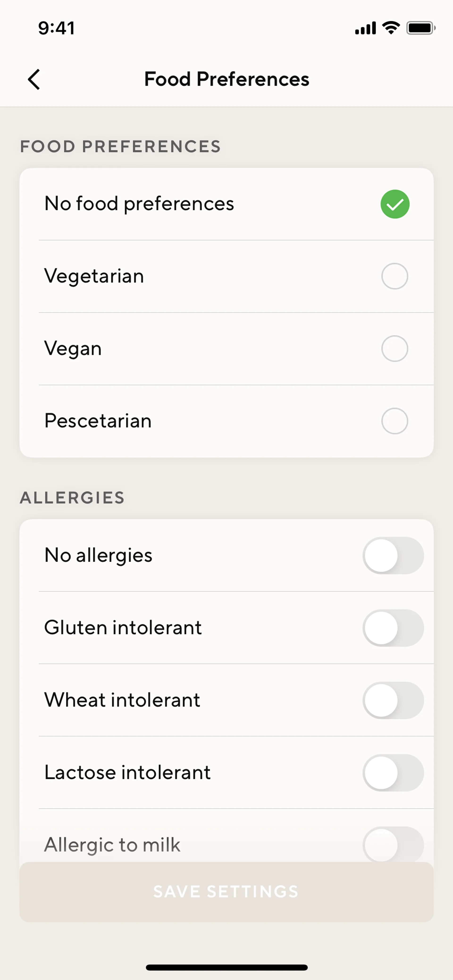
Task: Choose the Pescetarian radio option
Action: pyautogui.click(x=395, y=421)
